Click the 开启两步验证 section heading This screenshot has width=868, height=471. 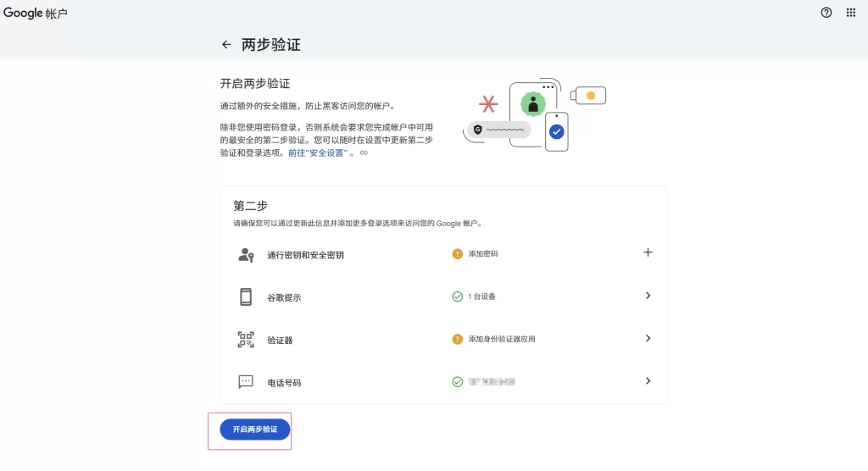pos(255,84)
